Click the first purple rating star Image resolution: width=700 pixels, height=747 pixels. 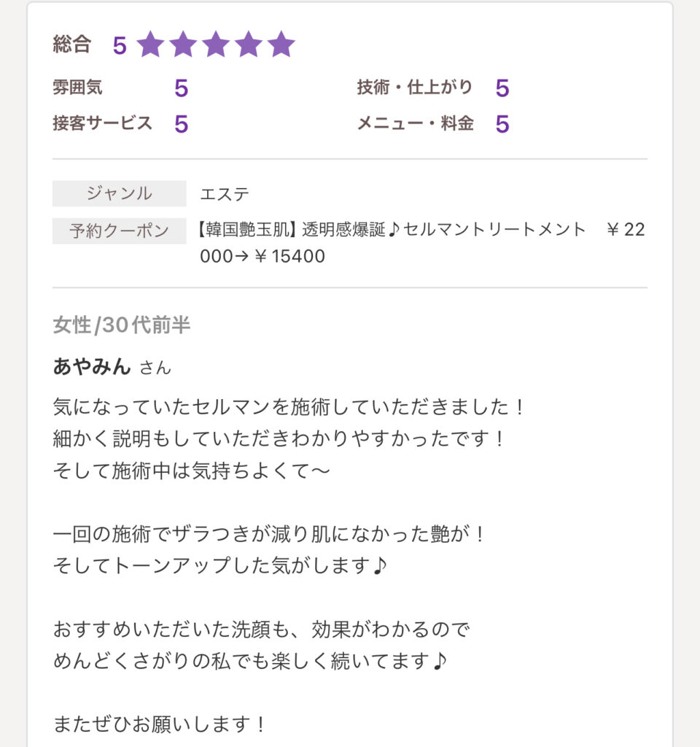pyautogui.click(x=151, y=44)
